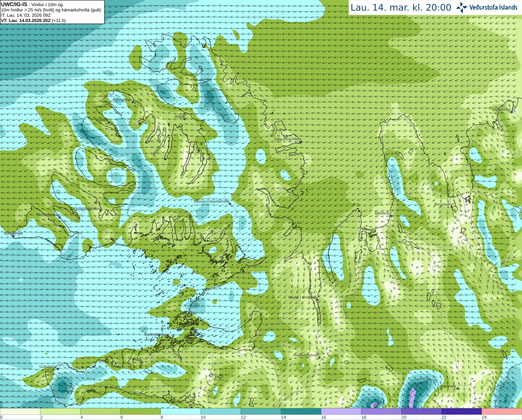Image resolution: width=522 pixels, height=420 pixels.
Task: Click the Bergstaðir station label
Action: (442, 204)
